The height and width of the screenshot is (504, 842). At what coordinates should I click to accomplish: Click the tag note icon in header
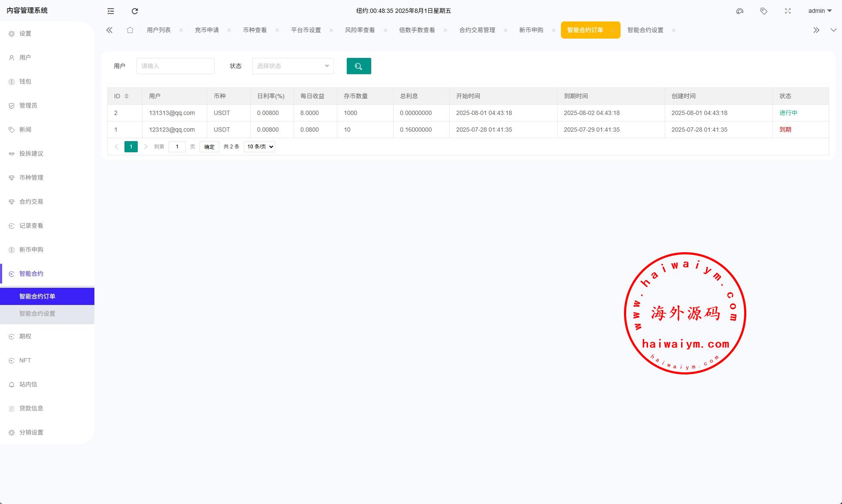tap(763, 11)
